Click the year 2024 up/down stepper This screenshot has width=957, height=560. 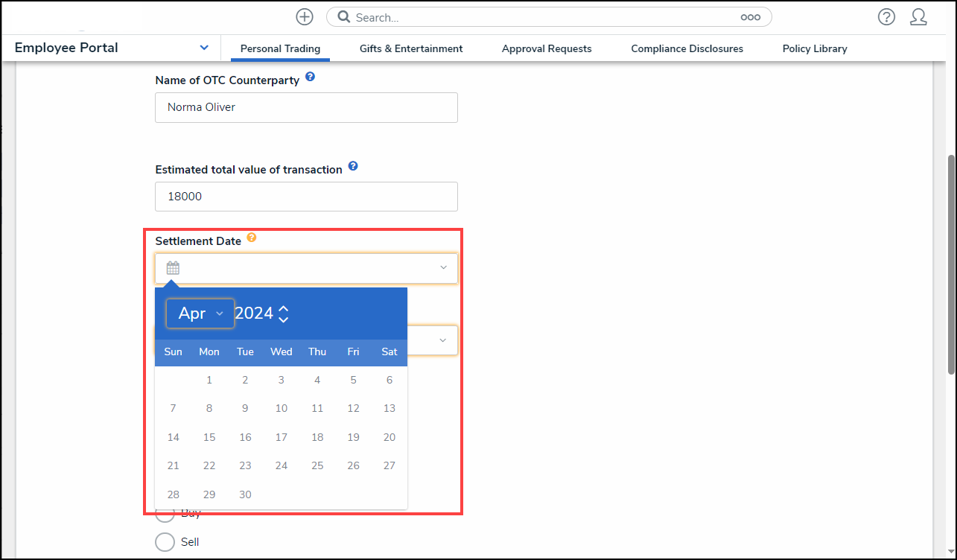[284, 314]
